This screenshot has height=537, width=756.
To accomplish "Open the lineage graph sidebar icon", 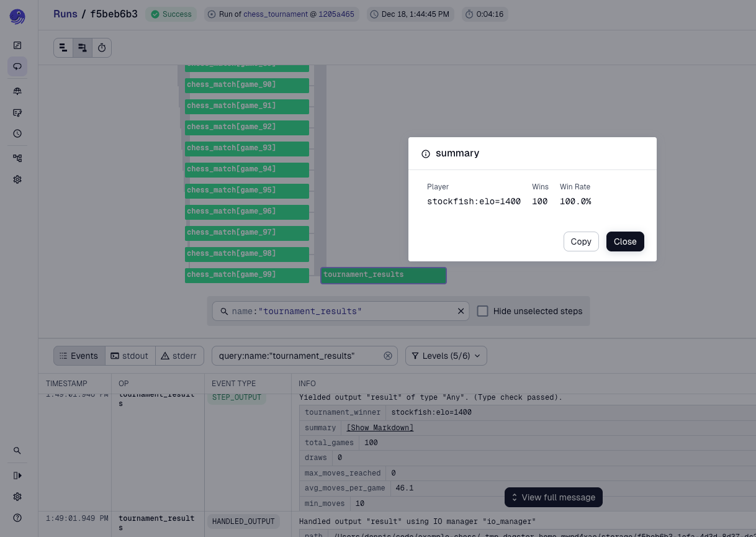I will coord(17,158).
